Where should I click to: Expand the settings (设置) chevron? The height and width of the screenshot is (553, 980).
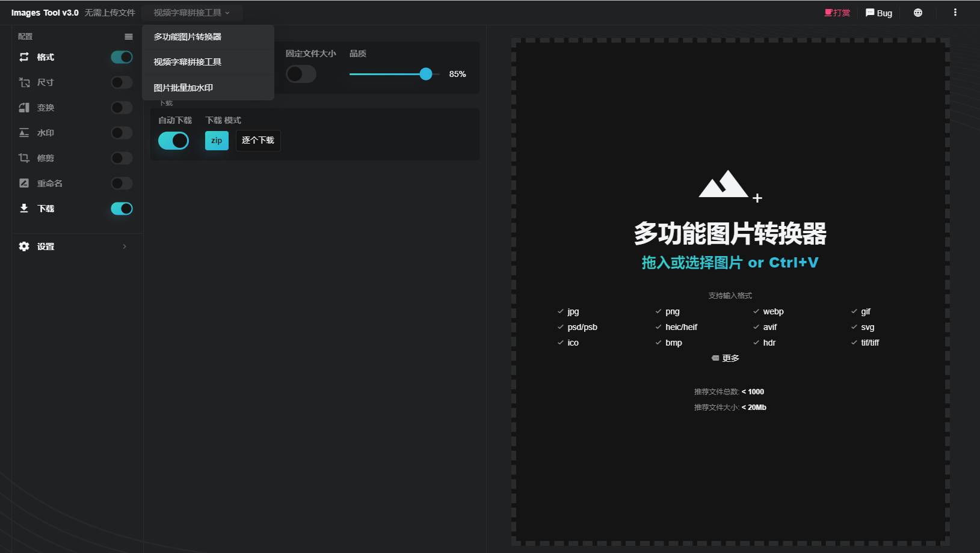tap(125, 246)
